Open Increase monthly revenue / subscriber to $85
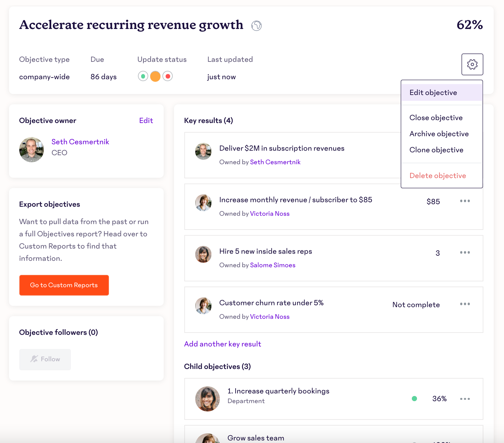 296,200
